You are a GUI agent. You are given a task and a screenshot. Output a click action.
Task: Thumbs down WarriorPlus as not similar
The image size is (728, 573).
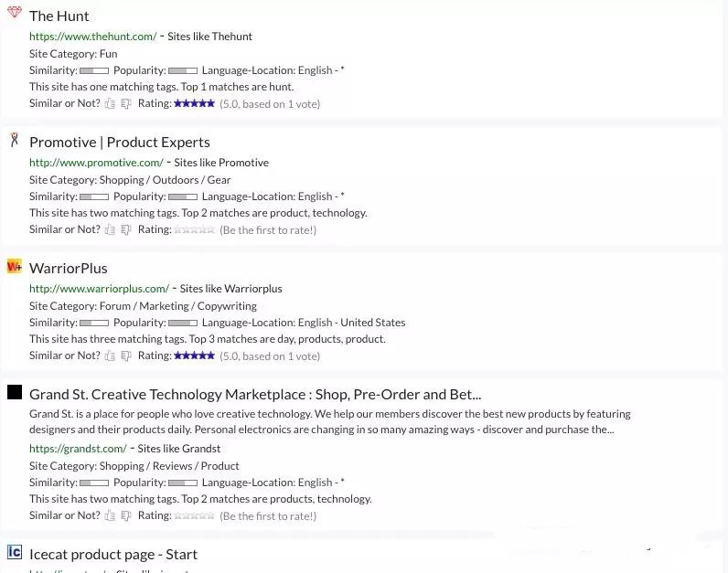click(x=126, y=355)
